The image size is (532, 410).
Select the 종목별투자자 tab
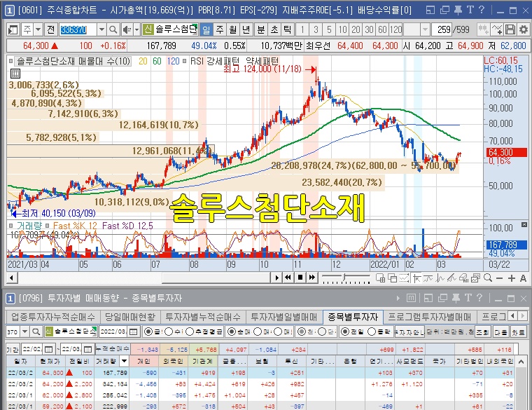click(353, 317)
